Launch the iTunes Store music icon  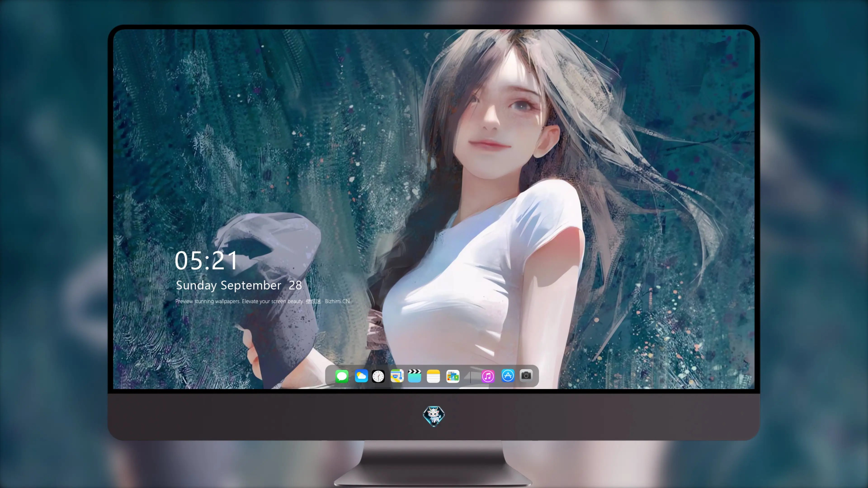click(x=488, y=376)
